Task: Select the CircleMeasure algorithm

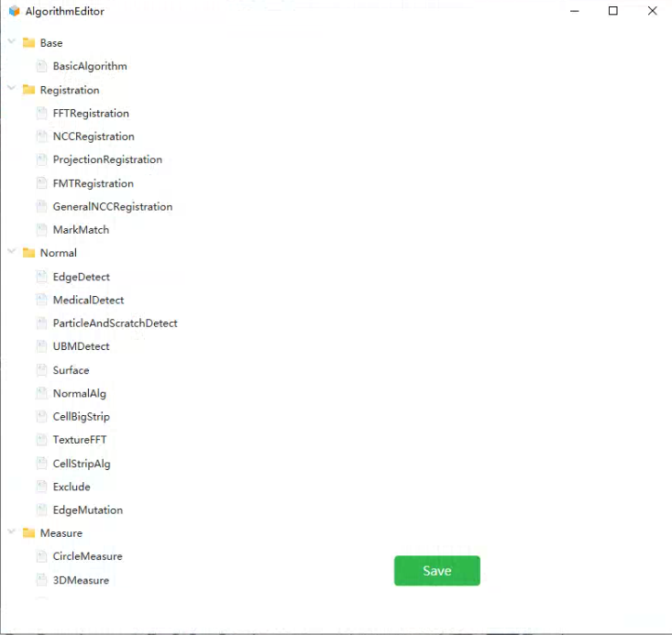Action: 87,556
